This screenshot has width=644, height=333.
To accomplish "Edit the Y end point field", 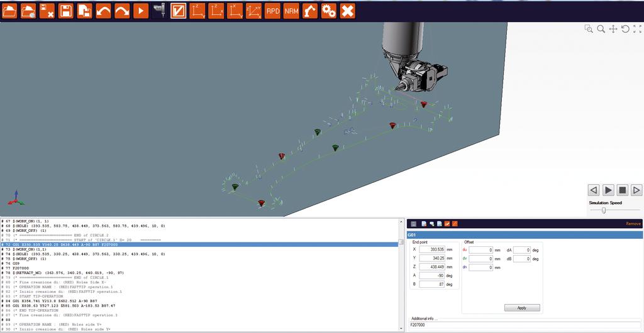I will tap(432, 258).
